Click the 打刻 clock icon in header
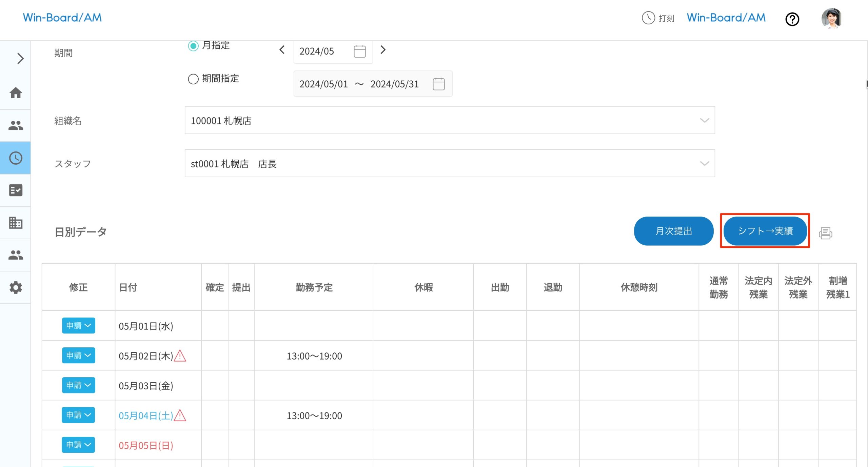Viewport: 868px width, 467px height. point(648,18)
